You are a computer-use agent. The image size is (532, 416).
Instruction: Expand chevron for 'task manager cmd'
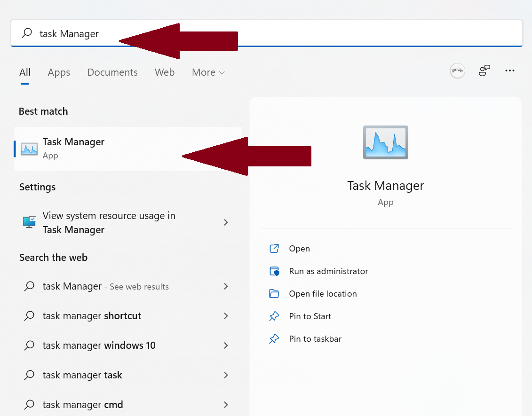226,404
